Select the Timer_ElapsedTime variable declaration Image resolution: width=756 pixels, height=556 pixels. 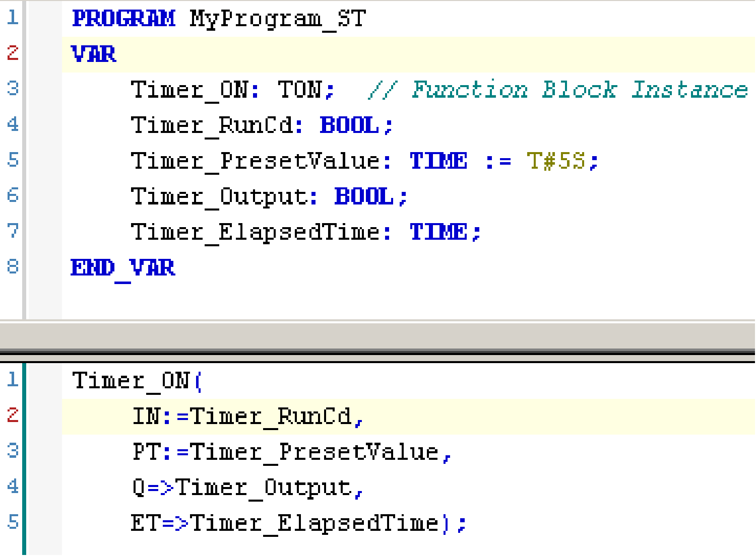256,233
